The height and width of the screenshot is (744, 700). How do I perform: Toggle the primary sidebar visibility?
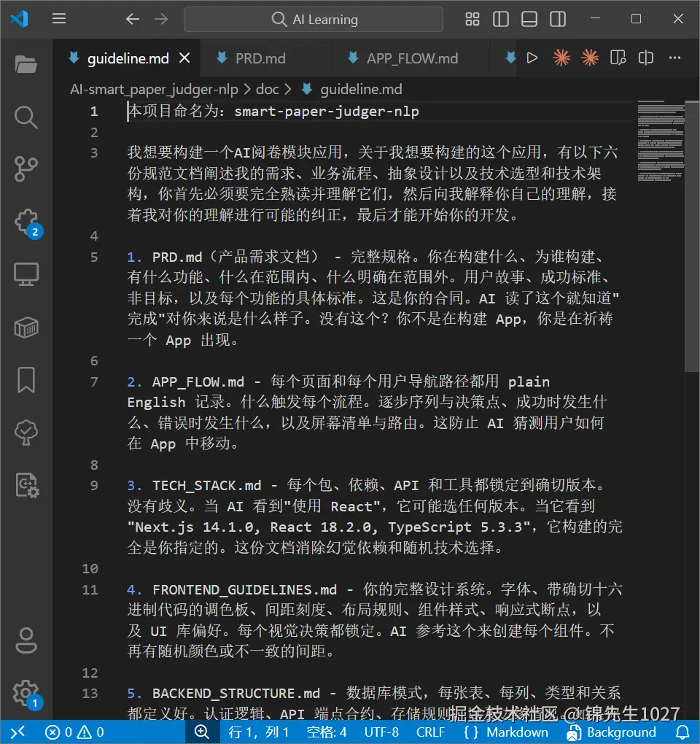pos(501,20)
